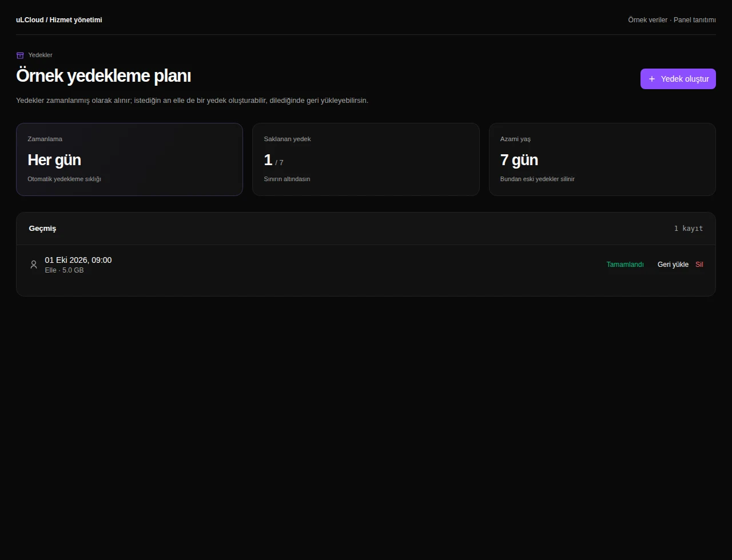Click the user icon beside 01 Eki 2026 backup
This screenshot has width=732, height=560.
click(34, 265)
